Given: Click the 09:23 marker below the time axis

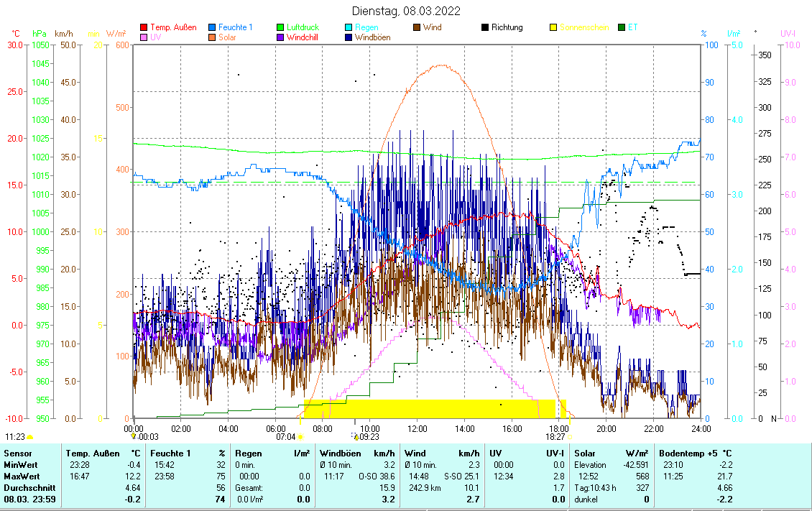Looking at the screenshot, I should (x=368, y=436).
